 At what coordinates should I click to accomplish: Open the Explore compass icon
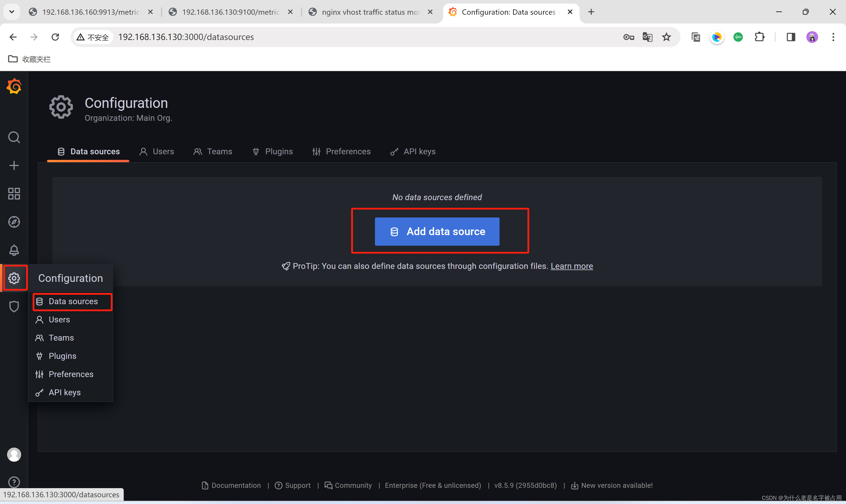click(x=14, y=222)
